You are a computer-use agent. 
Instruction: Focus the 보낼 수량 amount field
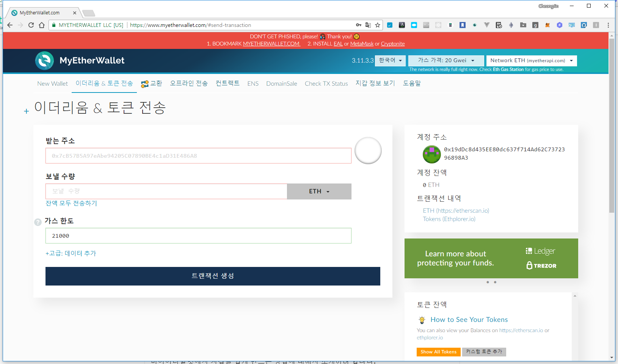[166, 191]
